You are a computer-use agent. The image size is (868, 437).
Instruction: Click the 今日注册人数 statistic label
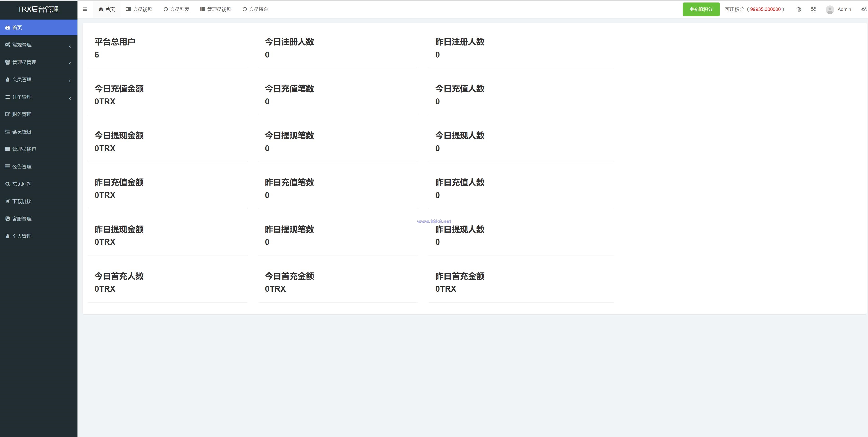pos(289,42)
